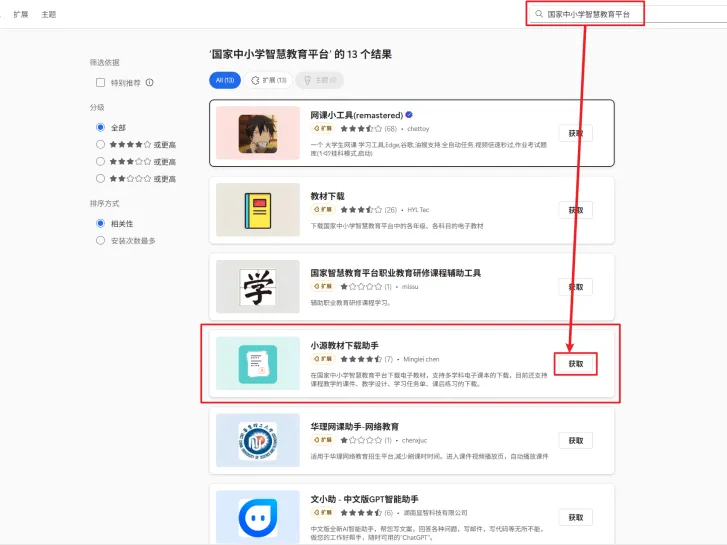Open 教材下载 yellow book icon
This screenshot has width=727, height=545.
tap(258, 210)
